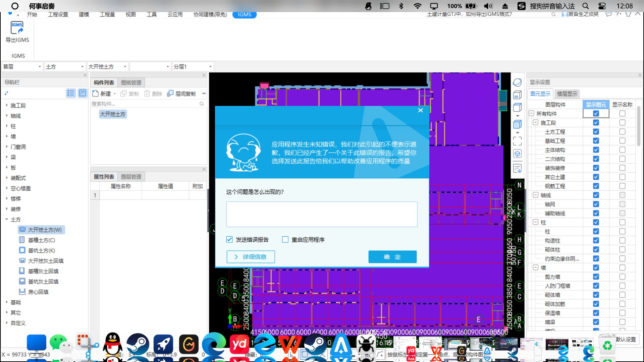
Task: Click the top help search box
Action: pyautogui.click(x=491, y=14)
